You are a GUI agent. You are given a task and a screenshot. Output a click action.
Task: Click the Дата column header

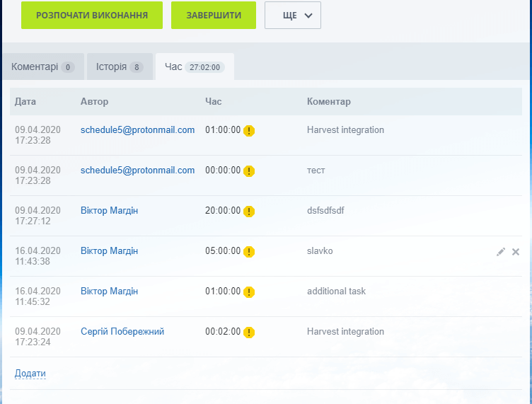pyautogui.click(x=25, y=101)
